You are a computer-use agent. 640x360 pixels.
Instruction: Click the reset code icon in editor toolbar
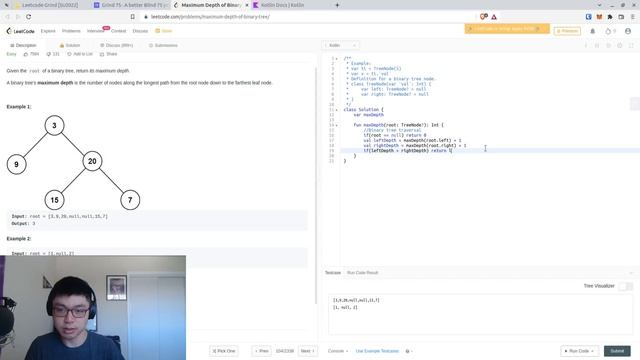[x=608, y=45]
